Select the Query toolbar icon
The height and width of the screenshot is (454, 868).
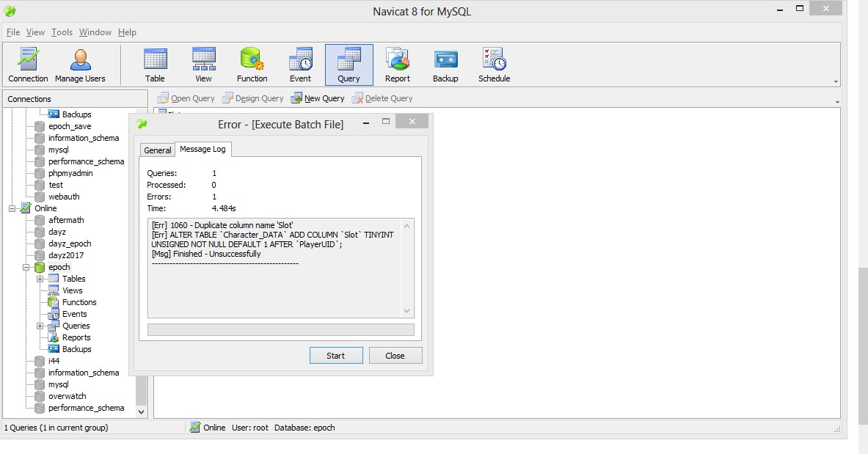point(349,65)
